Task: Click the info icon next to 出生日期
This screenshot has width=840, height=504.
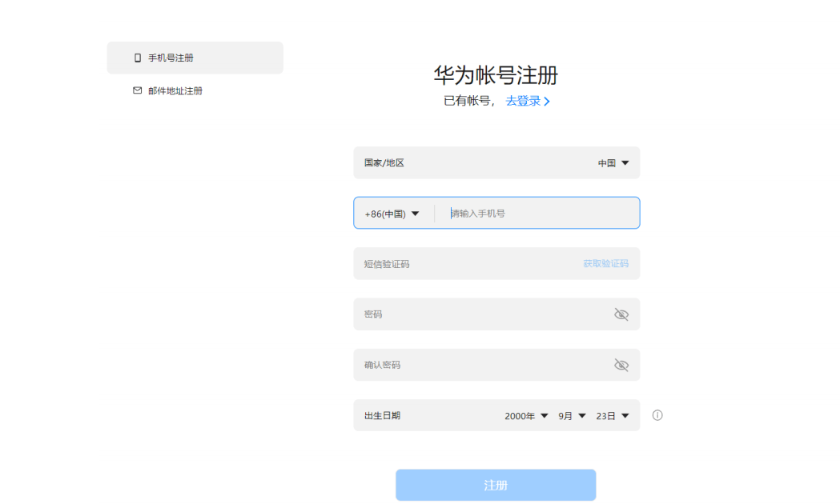Action: pyautogui.click(x=657, y=415)
